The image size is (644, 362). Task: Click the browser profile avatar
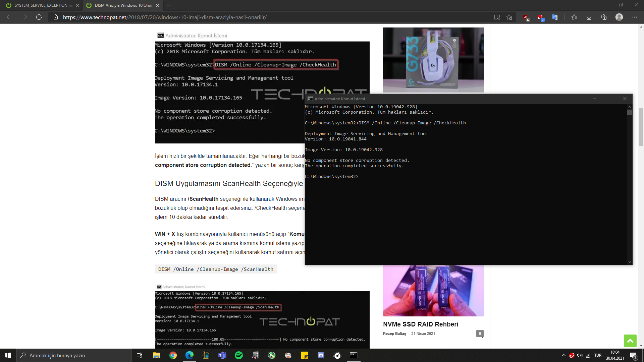(x=619, y=17)
